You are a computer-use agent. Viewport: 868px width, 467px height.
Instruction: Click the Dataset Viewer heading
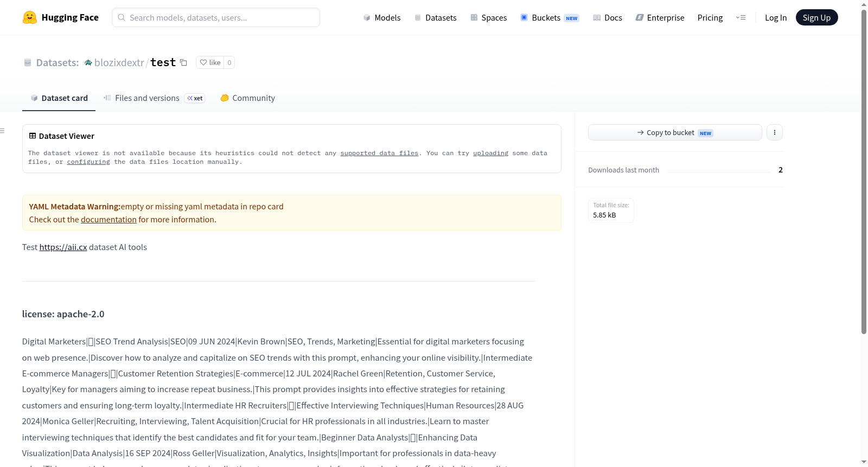click(67, 136)
